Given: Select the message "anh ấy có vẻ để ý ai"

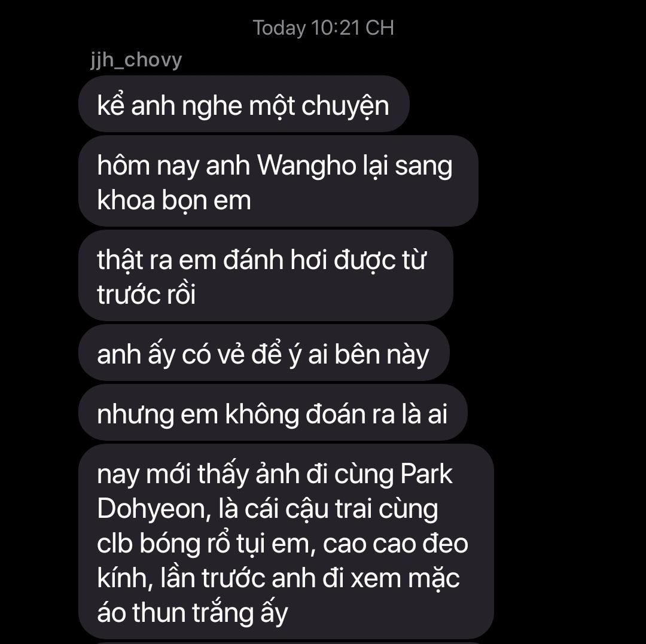Looking at the screenshot, I should point(264,353).
